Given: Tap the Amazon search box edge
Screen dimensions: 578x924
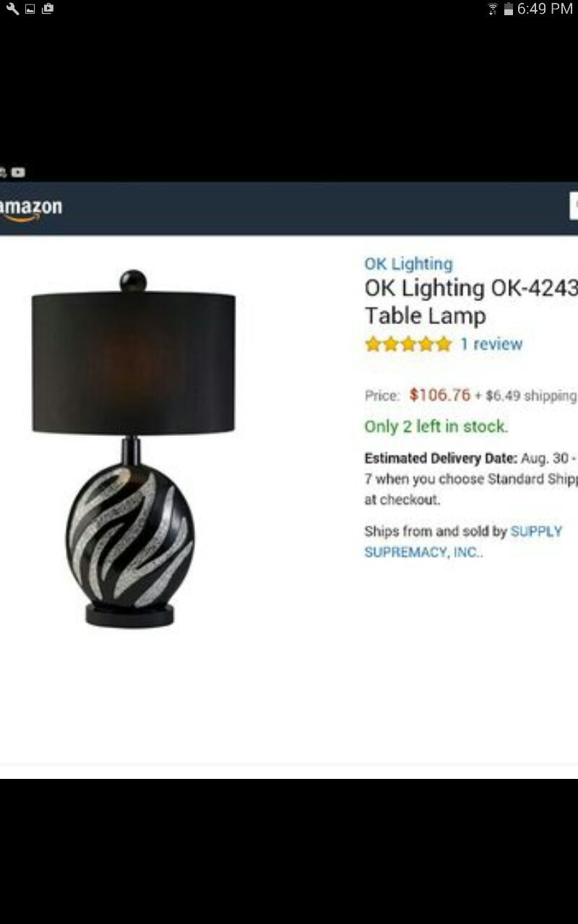Looking at the screenshot, I should (x=574, y=206).
